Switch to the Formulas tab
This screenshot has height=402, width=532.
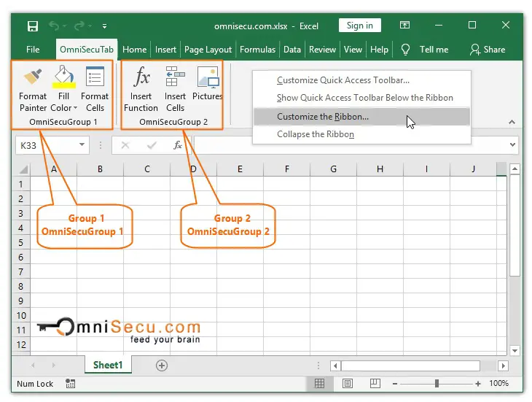(257, 50)
